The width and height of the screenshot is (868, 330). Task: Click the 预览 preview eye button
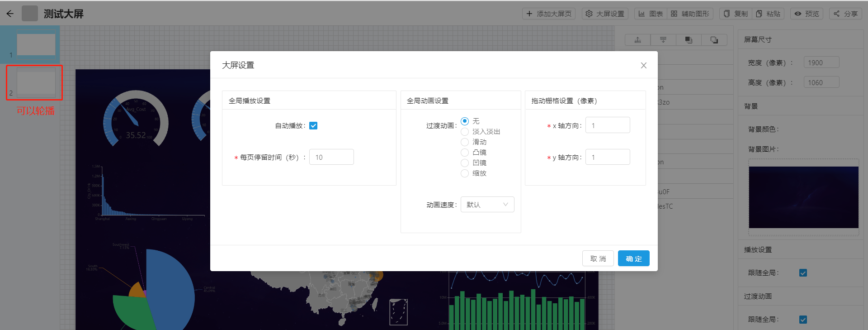807,14
